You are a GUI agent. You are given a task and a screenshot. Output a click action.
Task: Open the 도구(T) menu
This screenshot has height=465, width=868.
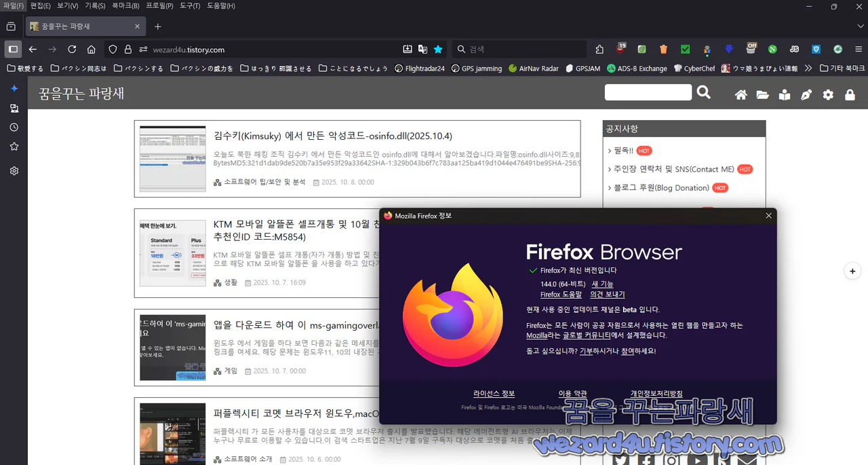coord(190,6)
